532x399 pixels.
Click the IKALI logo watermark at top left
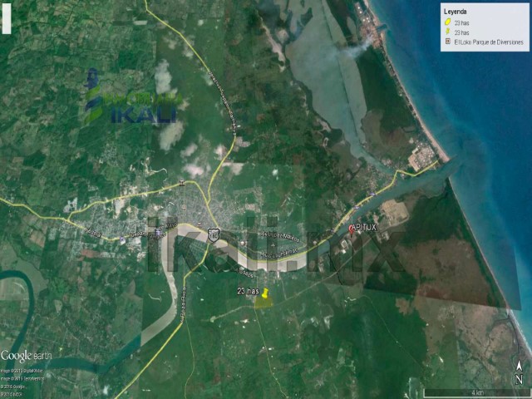pos(131,100)
